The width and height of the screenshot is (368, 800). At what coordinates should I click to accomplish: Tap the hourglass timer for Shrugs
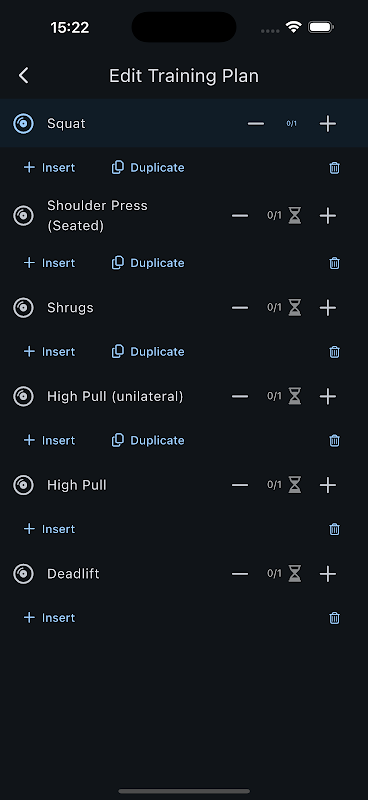295,308
